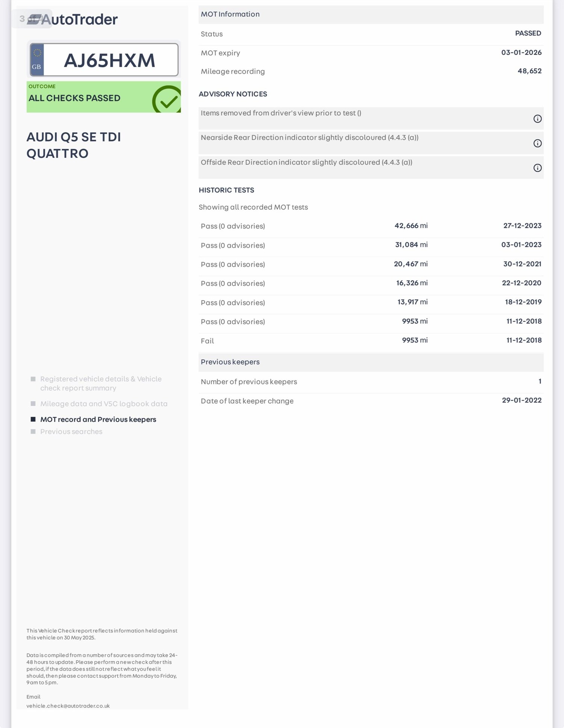Screen dimensions: 564x728
Task: Open info icon for Nearside Rear indicator advisory
Action: (x=537, y=143)
